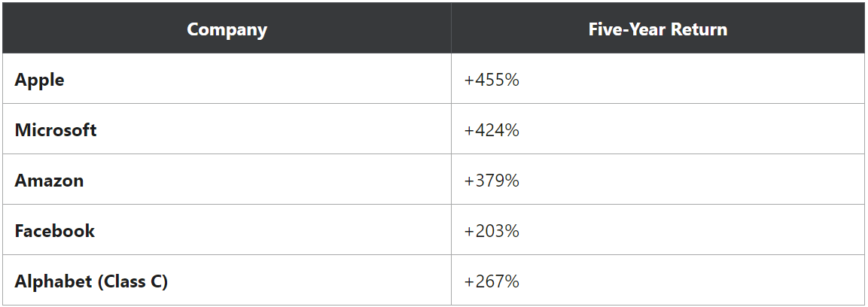Click the Microsoft row label text
868x307 pixels.
56,130
